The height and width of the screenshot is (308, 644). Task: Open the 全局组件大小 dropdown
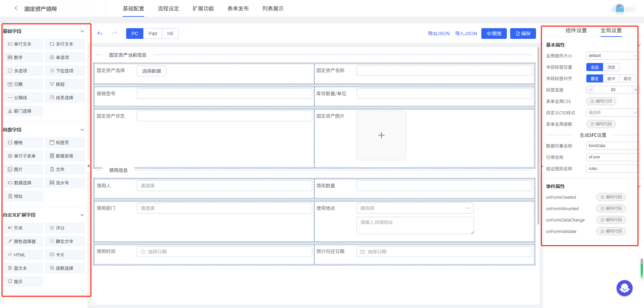coord(612,56)
